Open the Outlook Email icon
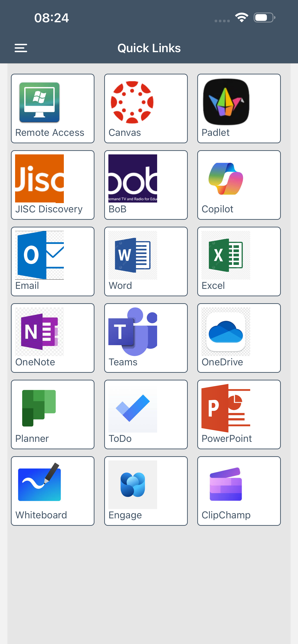 point(39,255)
